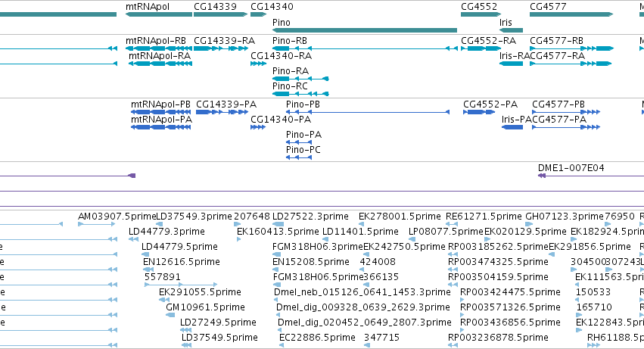Select transcript Pino-RB

click(x=290, y=41)
